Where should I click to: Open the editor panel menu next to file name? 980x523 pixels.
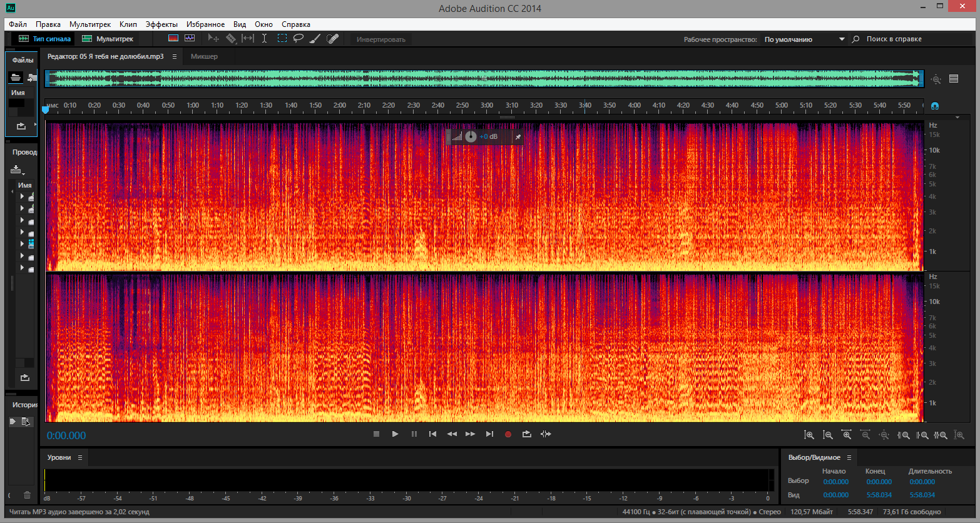point(175,56)
